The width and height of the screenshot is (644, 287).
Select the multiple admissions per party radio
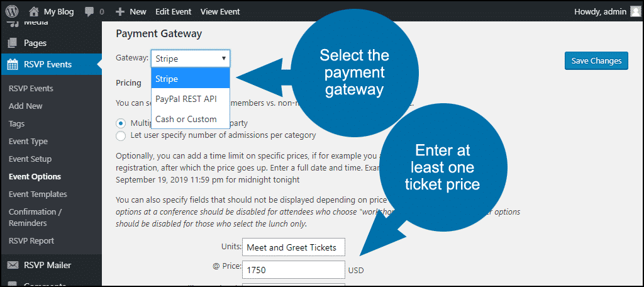[x=121, y=123]
